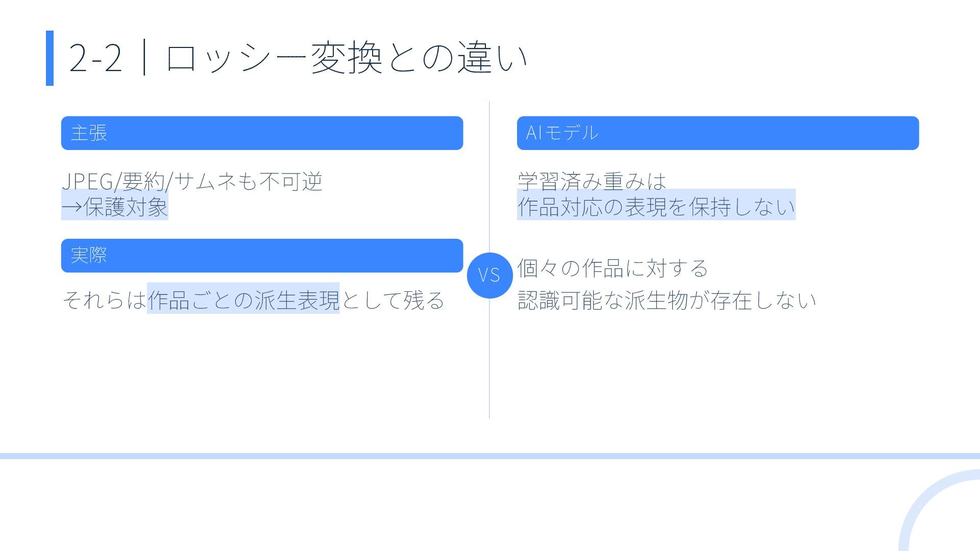The image size is (980, 551).
Task: Click the blue VS circle badge
Action: tap(489, 275)
